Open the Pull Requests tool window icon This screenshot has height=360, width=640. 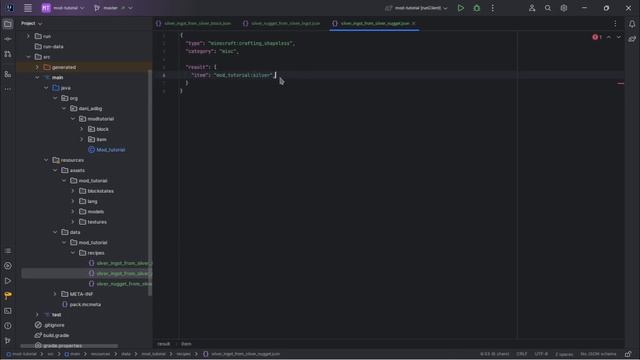point(8,54)
